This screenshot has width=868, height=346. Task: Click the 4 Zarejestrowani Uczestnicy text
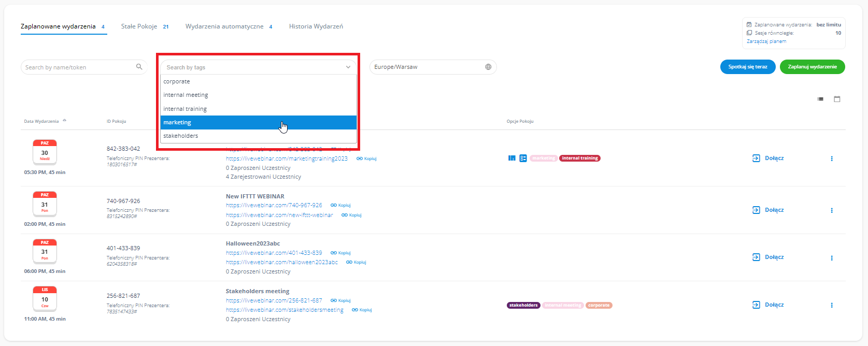[263, 177]
